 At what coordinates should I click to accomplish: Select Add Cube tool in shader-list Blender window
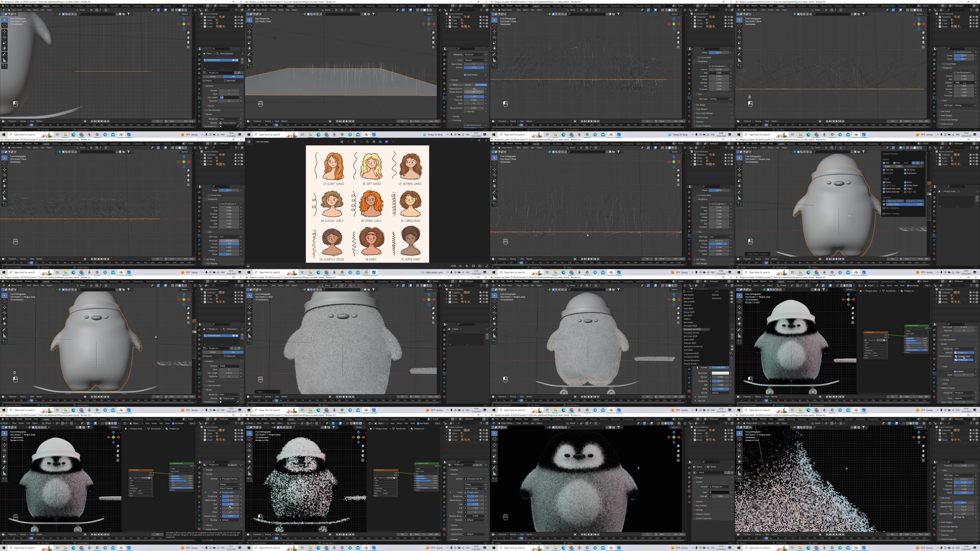(x=495, y=342)
